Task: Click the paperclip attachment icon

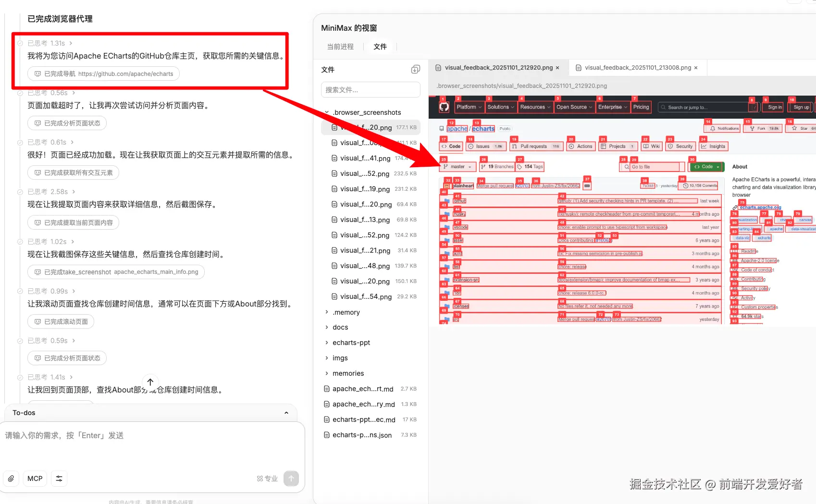Action: [11, 479]
